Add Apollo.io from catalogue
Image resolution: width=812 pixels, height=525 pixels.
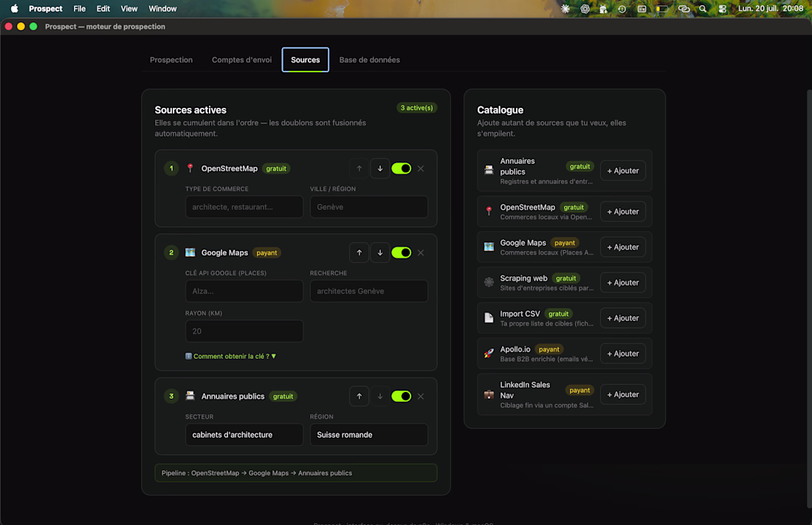622,354
